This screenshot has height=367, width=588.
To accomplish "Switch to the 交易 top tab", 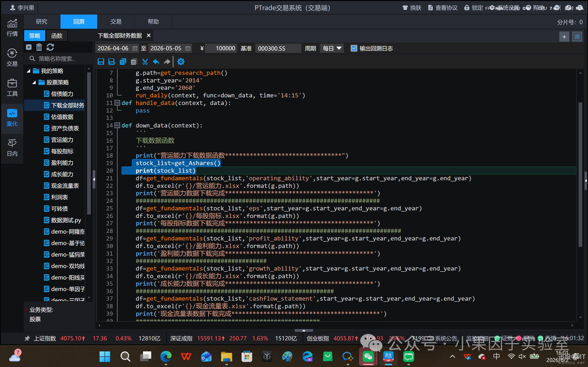I will (116, 22).
